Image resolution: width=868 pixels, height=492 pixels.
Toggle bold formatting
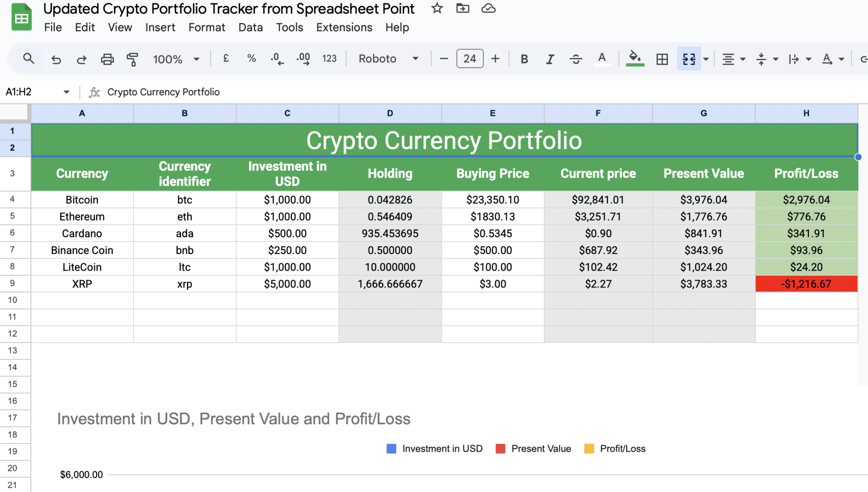pyautogui.click(x=524, y=58)
